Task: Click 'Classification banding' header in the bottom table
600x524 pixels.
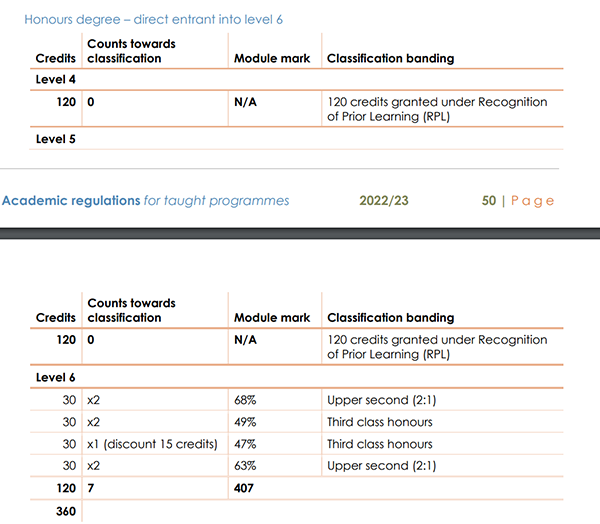Action: (390, 317)
